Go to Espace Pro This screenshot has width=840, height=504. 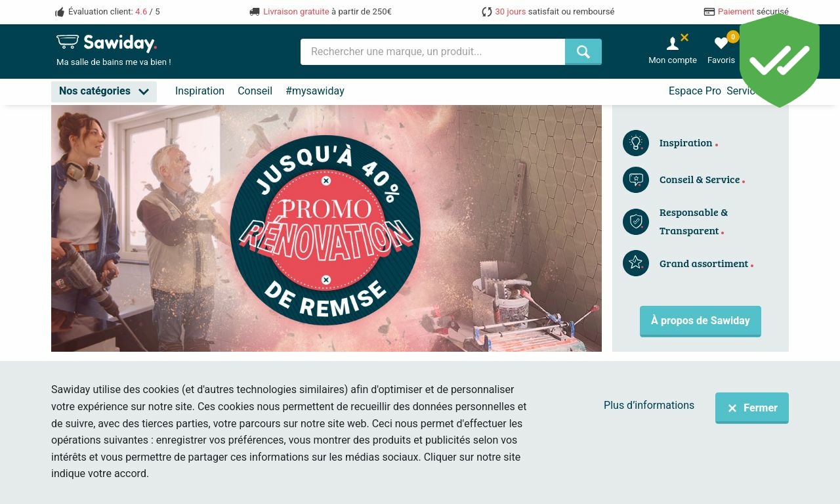tap(695, 91)
